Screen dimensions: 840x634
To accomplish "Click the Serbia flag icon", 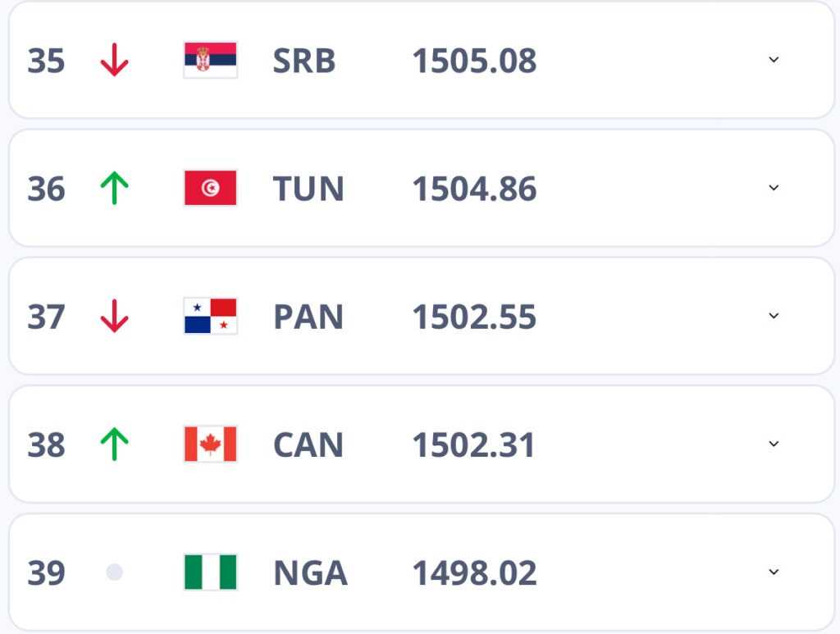I will 210,60.
